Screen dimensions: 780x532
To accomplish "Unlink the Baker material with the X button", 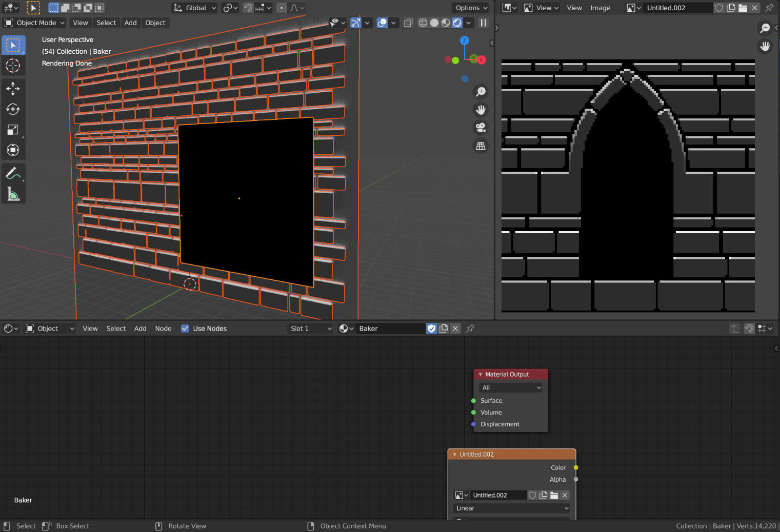I will 455,329.
